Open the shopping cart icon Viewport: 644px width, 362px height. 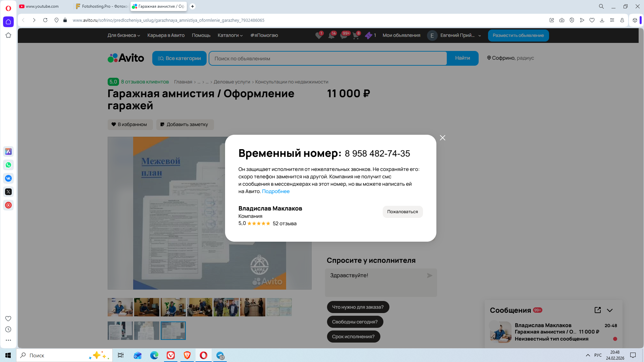356,36
